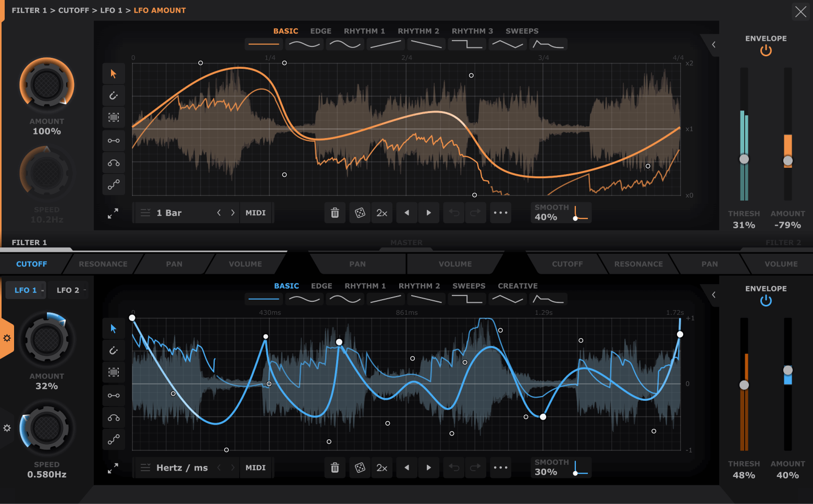This screenshot has height=504, width=813.
Task: Collapse the envelope panel with the chevron
Action: tap(713, 45)
